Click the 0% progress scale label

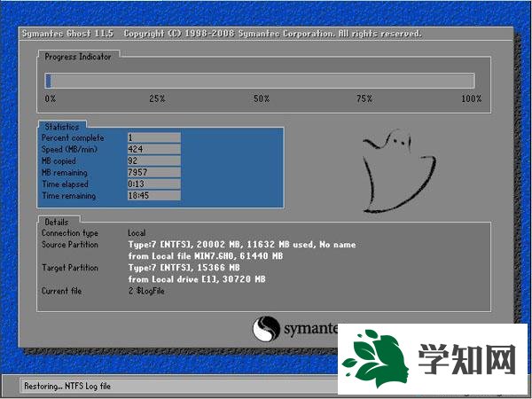click(51, 98)
